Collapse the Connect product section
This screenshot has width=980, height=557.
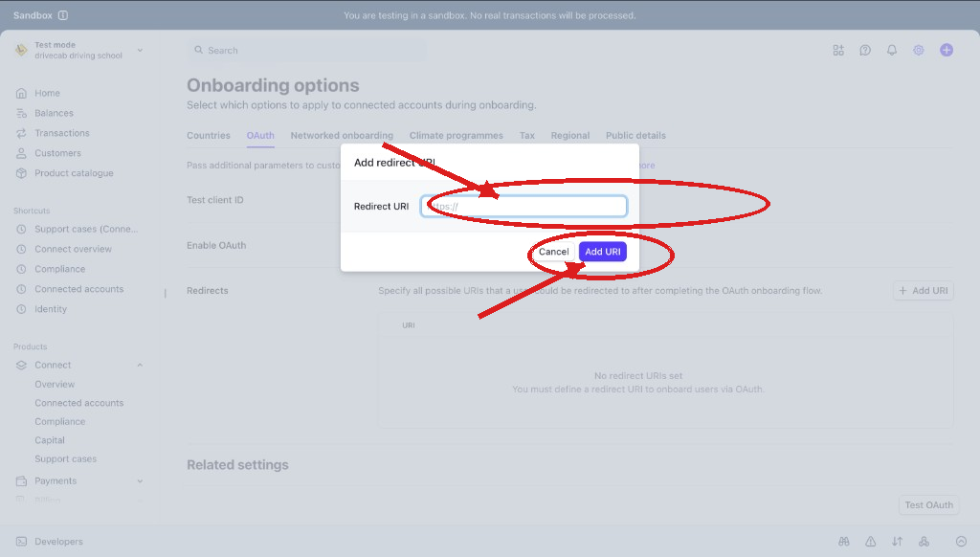coord(140,365)
